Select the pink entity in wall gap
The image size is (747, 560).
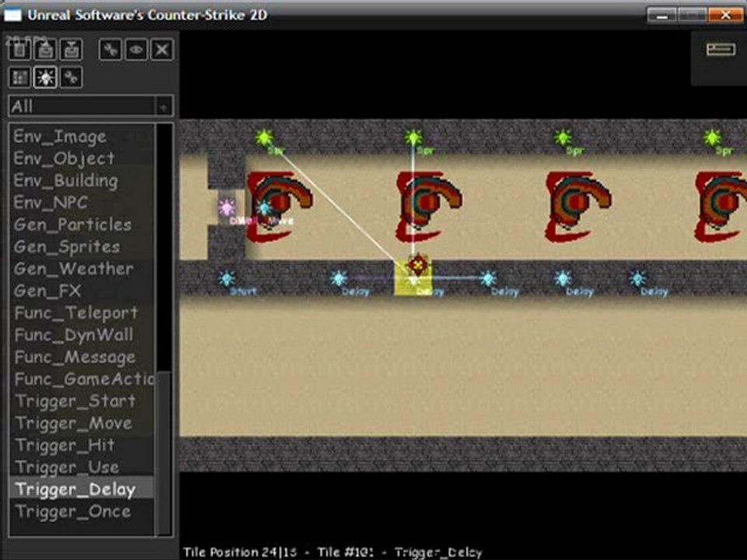tap(226, 208)
